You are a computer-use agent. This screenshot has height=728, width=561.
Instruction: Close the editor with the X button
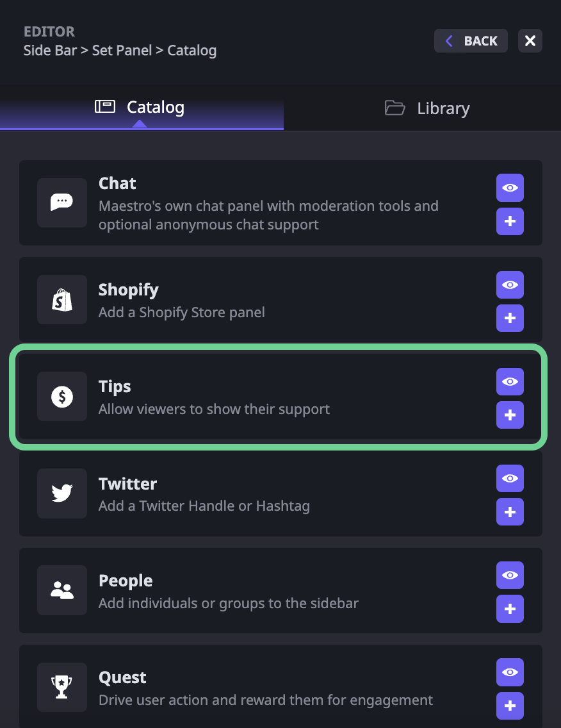[530, 40]
